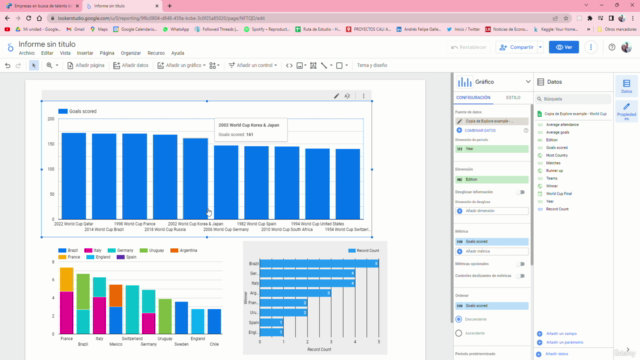Click the Búsqueda field search box

coord(573,99)
